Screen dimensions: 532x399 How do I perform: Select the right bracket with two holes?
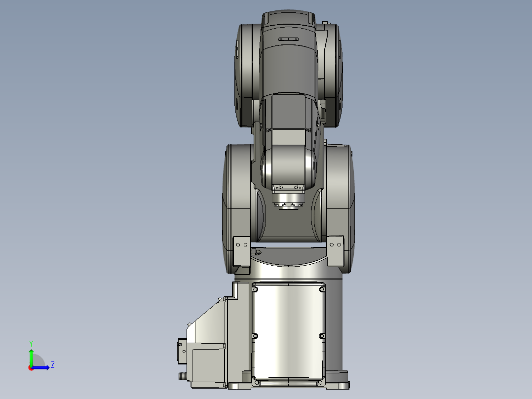pyautogui.click(x=335, y=251)
